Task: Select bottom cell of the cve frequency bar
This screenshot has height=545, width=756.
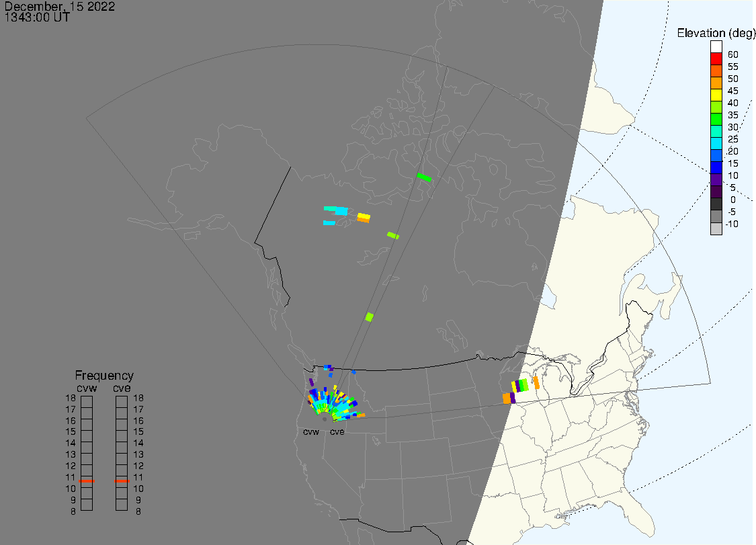Action: (122, 505)
